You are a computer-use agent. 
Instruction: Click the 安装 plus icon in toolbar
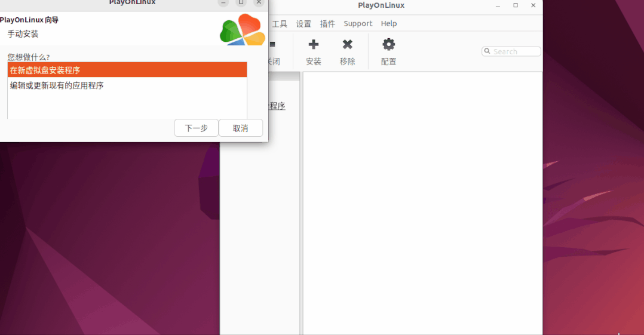pos(314,44)
